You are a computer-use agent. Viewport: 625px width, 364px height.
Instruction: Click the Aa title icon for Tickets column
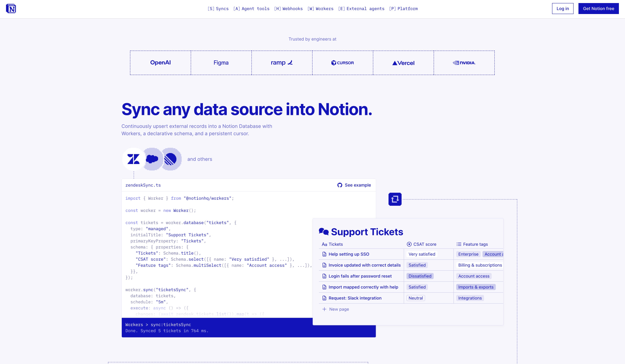324,244
